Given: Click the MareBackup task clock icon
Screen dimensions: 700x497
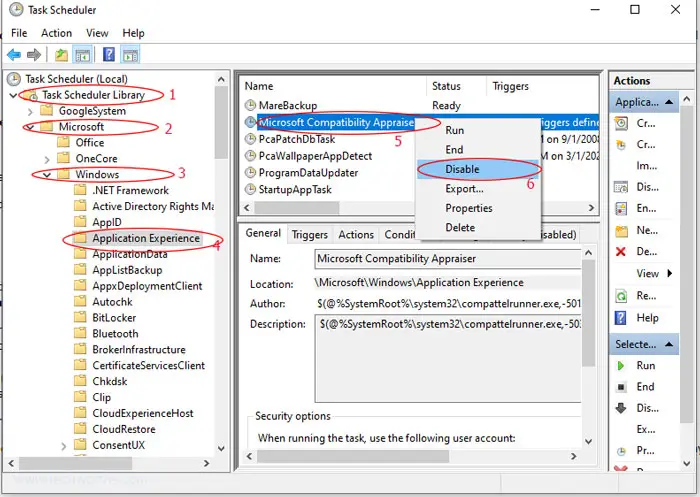Looking at the screenshot, I should 250,105.
